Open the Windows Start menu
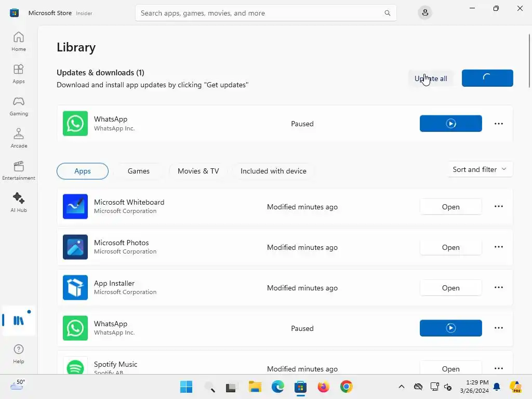 [x=186, y=387]
